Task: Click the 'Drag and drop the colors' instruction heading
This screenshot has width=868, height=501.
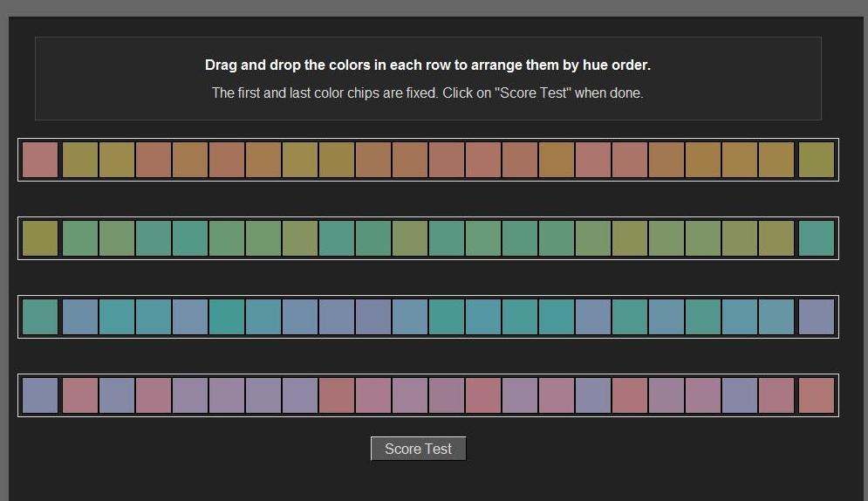Action: click(427, 65)
